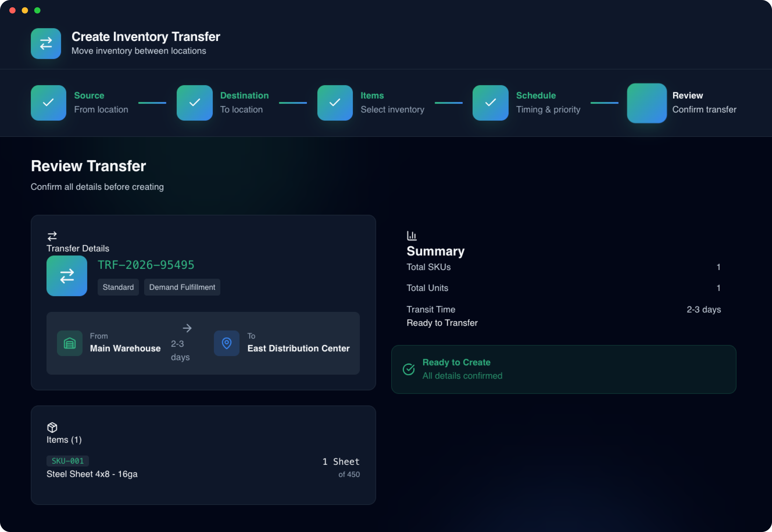The image size is (772, 532).
Task: Click the Schedule step checkmark icon
Action: (490, 103)
